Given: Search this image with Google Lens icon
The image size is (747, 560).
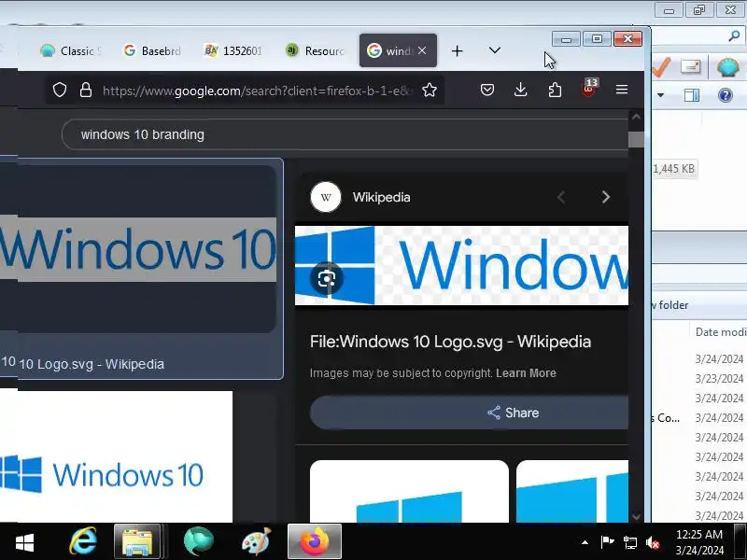Looking at the screenshot, I should 326,278.
